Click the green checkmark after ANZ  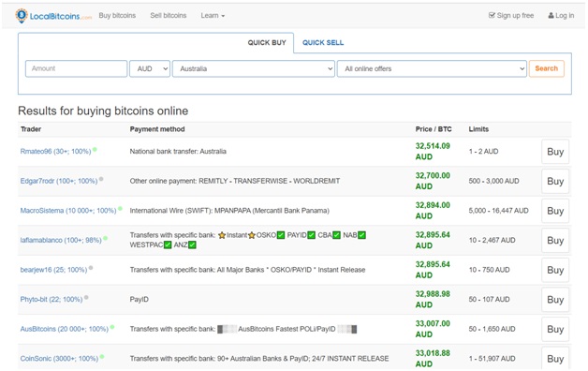point(192,245)
